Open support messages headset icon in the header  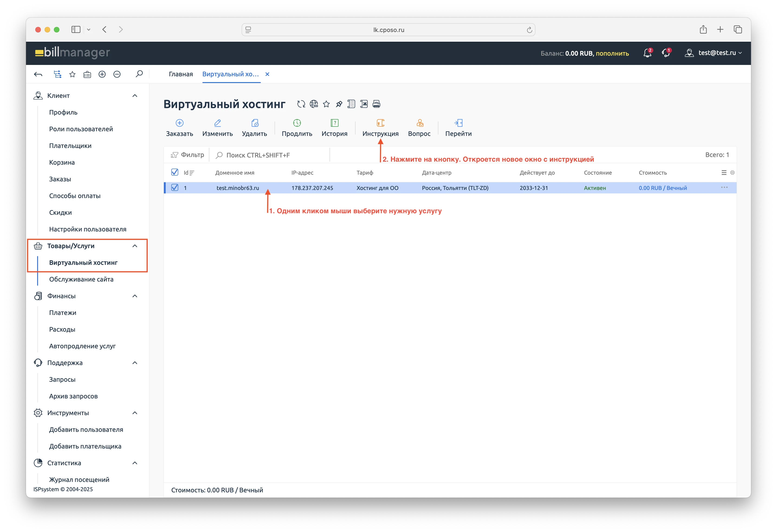point(666,53)
